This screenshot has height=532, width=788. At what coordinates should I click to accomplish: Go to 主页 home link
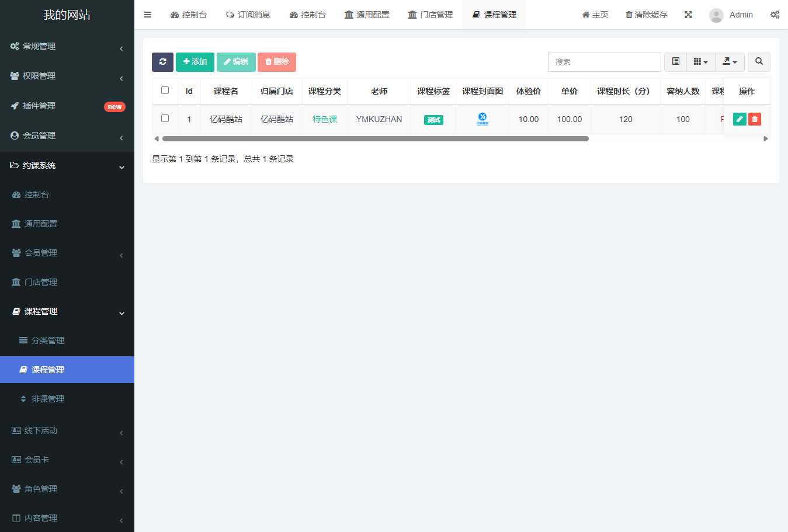[x=595, y=15]
